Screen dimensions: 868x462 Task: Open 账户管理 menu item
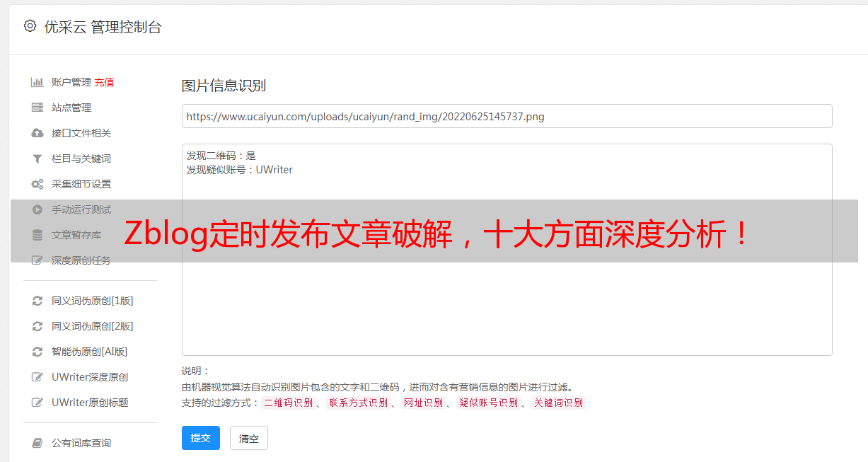point(71,82)
